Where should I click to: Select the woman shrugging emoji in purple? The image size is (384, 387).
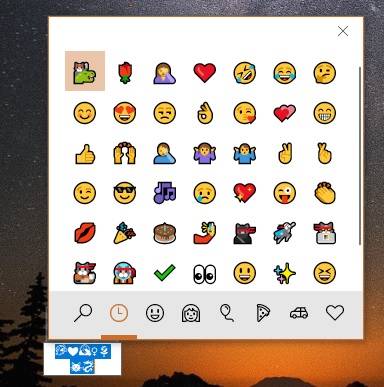point(205,153)
